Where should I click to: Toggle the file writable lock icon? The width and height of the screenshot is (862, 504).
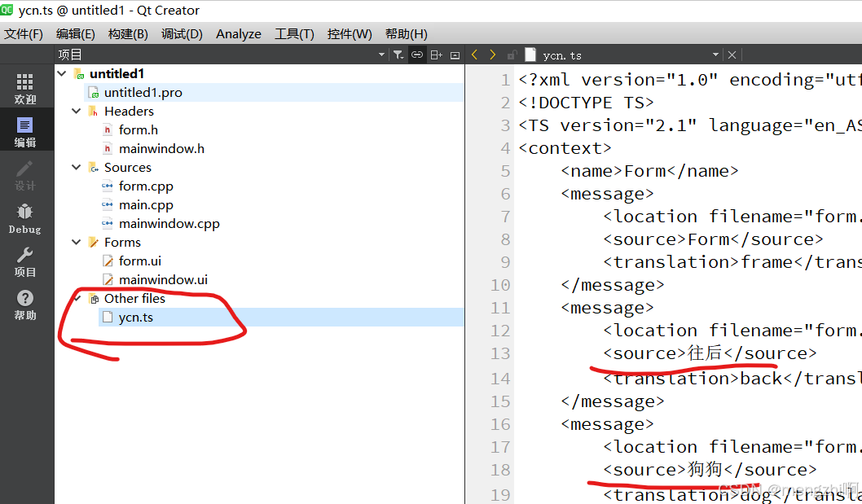(x=512, y=55)
